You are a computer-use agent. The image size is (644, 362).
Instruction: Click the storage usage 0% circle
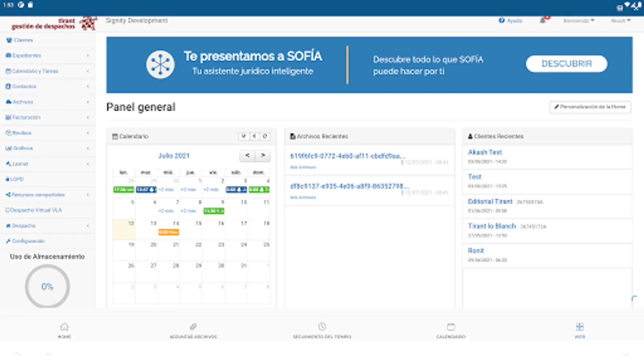pos(47,286)
